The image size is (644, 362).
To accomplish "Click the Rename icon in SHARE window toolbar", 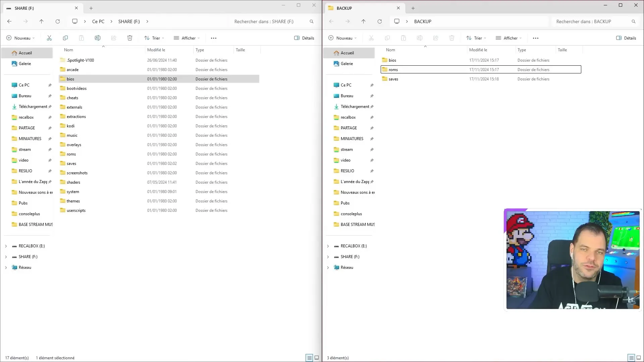I will 98,38.
